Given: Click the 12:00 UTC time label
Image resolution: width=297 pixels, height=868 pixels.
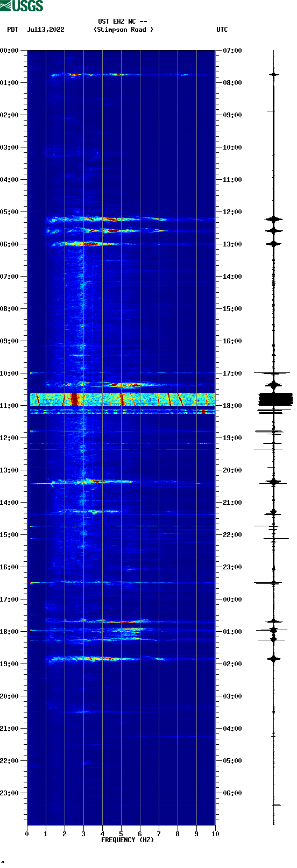Looking at the screenshot, I should pos(232,212).
